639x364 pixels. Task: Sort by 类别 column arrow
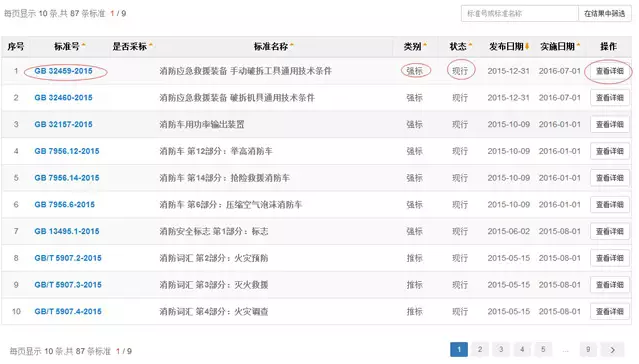pyautogui.click(x=425, y=44)
